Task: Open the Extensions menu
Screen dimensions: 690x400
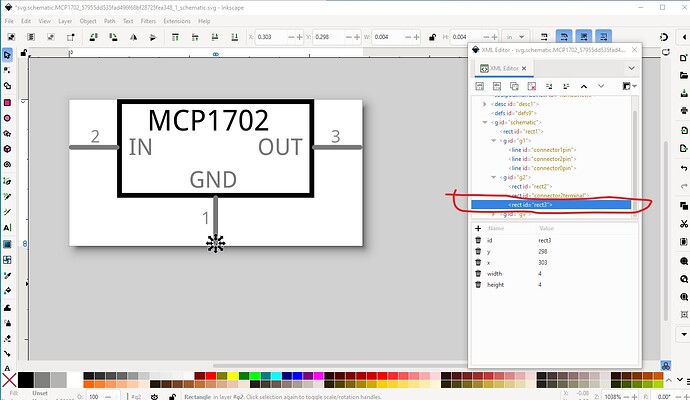Action: 177,21
